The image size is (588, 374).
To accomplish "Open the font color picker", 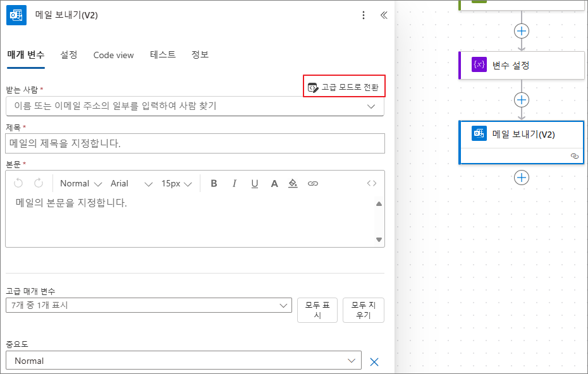I will tap(274, 183).
